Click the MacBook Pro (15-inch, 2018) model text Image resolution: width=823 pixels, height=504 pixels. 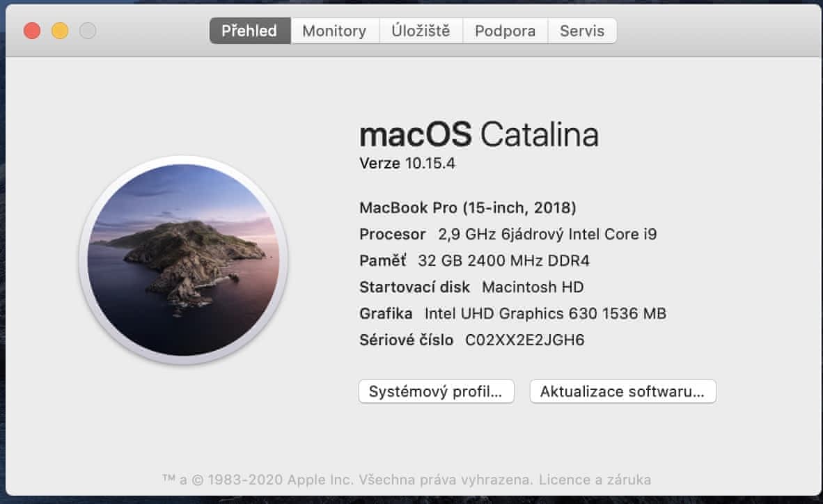[468, 207]
